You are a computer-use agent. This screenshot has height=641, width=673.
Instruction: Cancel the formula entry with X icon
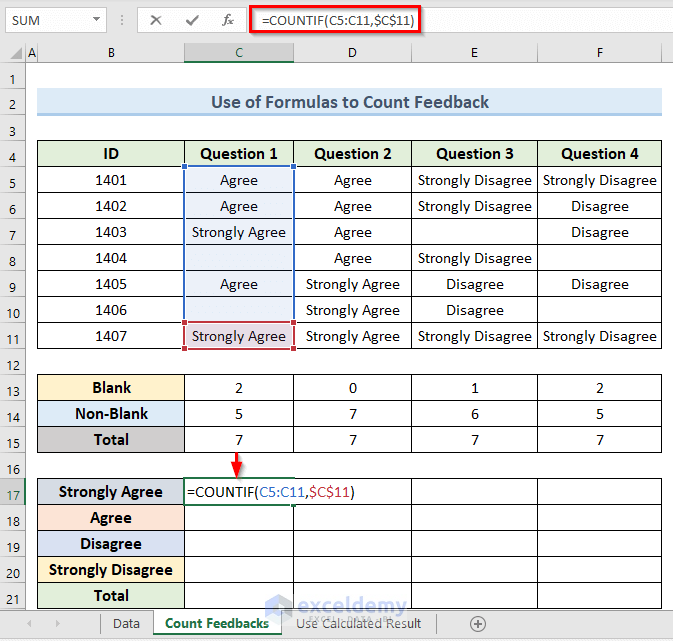click(156, 20)
